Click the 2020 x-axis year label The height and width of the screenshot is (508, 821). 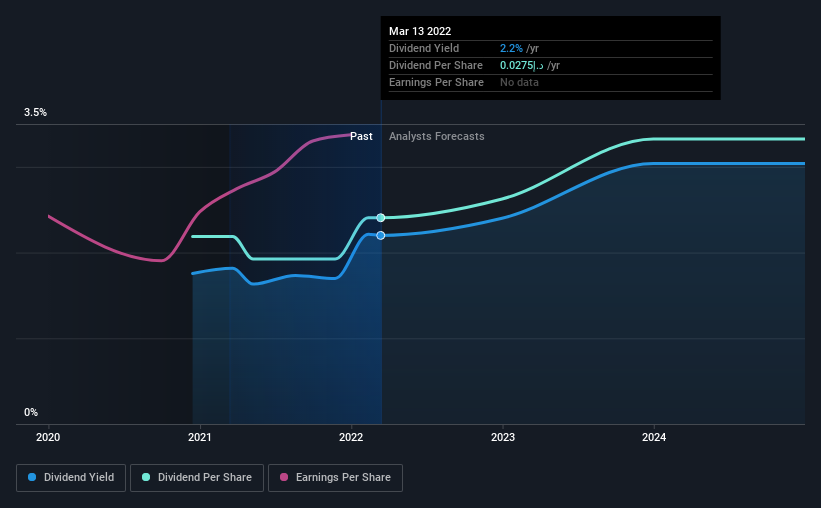pos(48,437)
